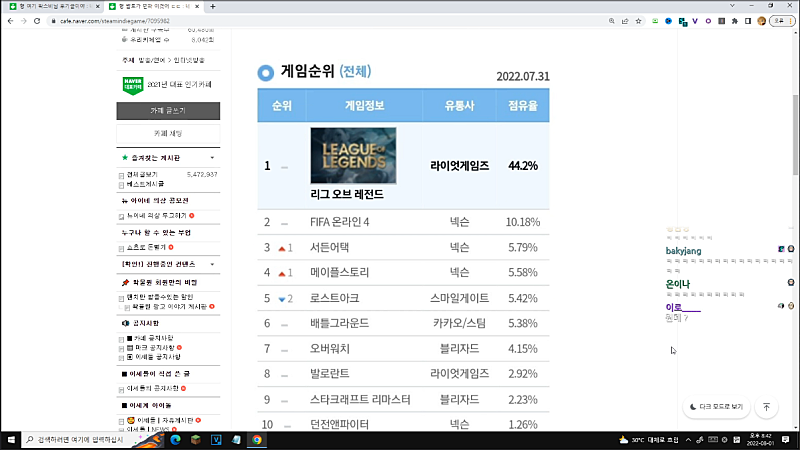This screenshot has height=450, width=800.
Task: Click the NAVER 대표카페 badge
Action: (x=133, y=85)
